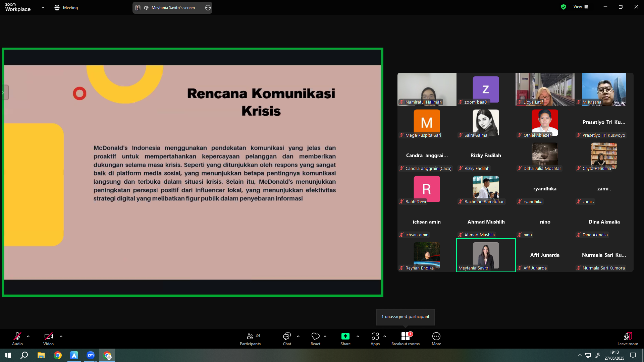644x362 pixels.
Task: Open Windows taskbar search
Action: pos(24,355)
